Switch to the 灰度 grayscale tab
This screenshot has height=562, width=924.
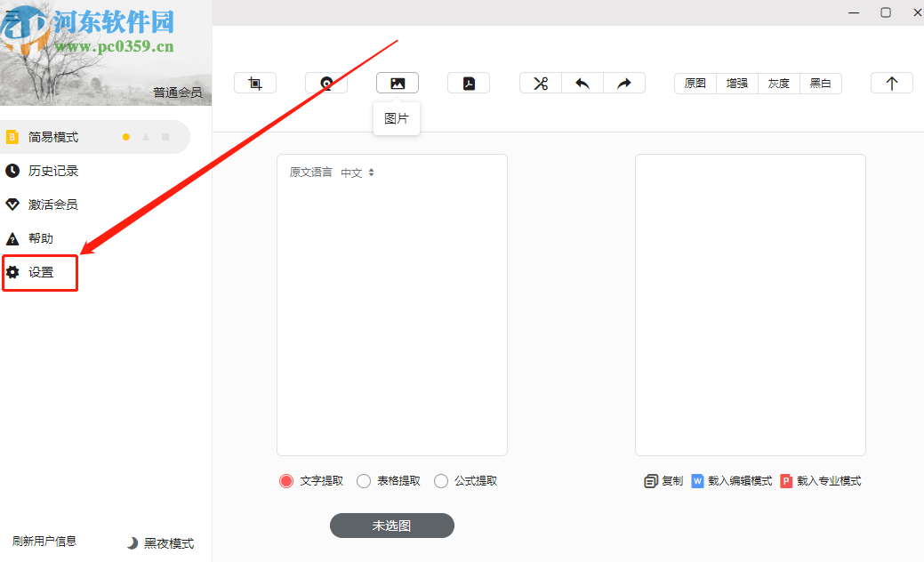[x=778, y=83]
